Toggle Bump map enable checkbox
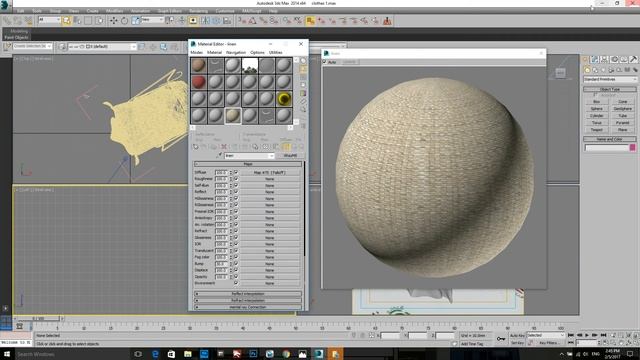640x360 pixels. tap(236, 264)
